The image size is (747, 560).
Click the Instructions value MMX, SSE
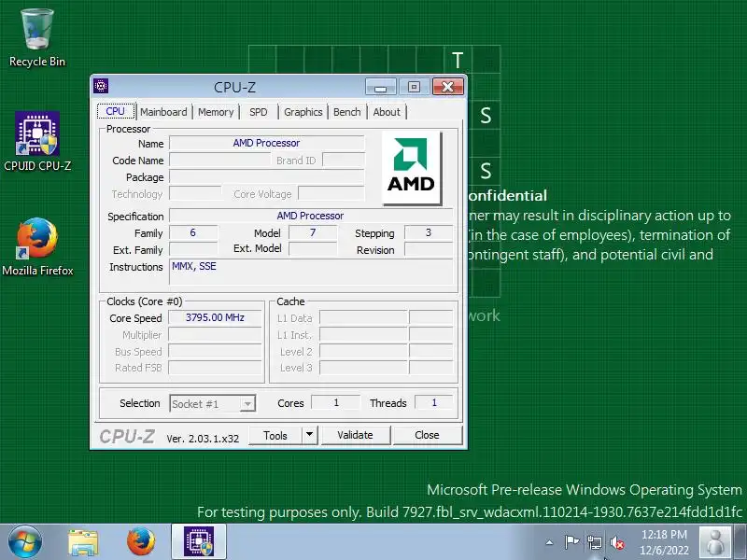click(x=311, y=273)
